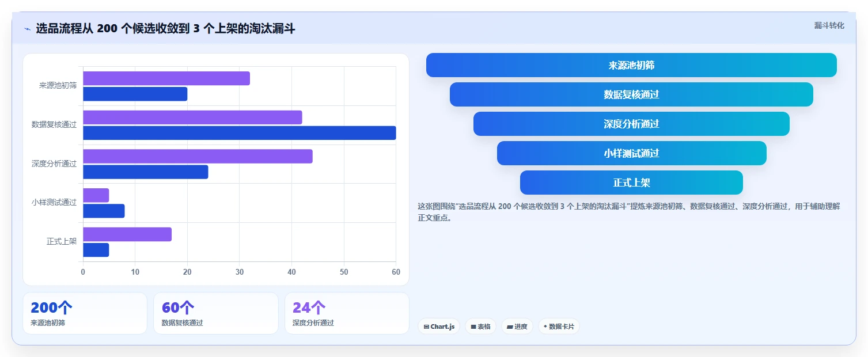Click the blue bar for 深度分析通过

tap(146, 172)
